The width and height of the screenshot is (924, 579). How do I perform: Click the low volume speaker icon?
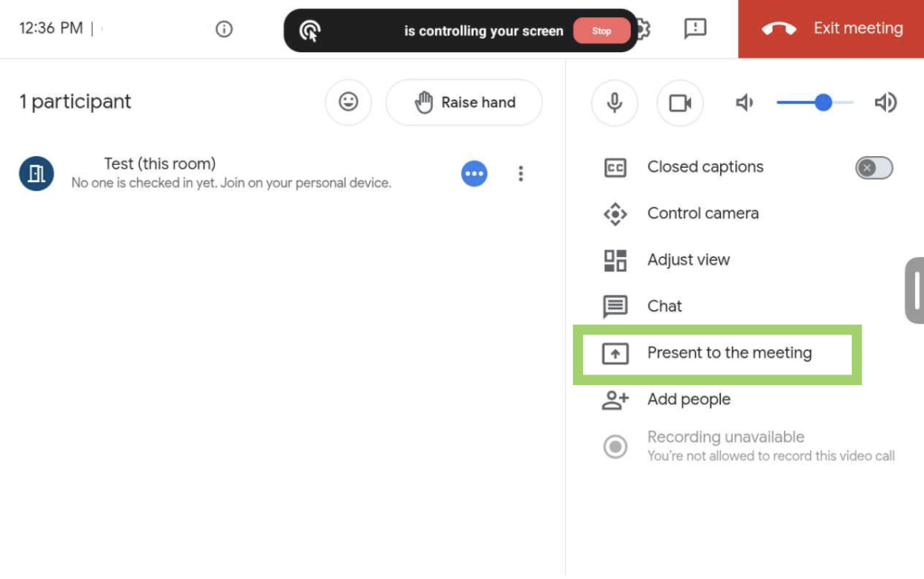pyautogui.click(x=744, y=103)
